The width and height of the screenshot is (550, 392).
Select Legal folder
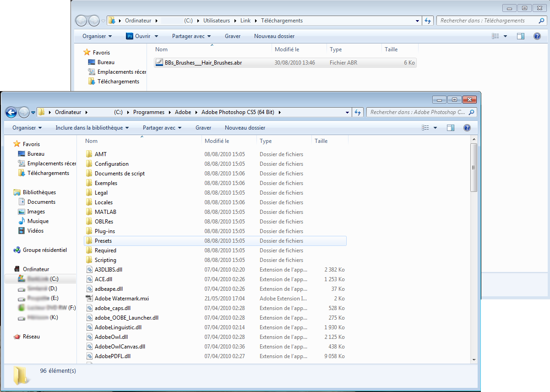coord(101,193)
